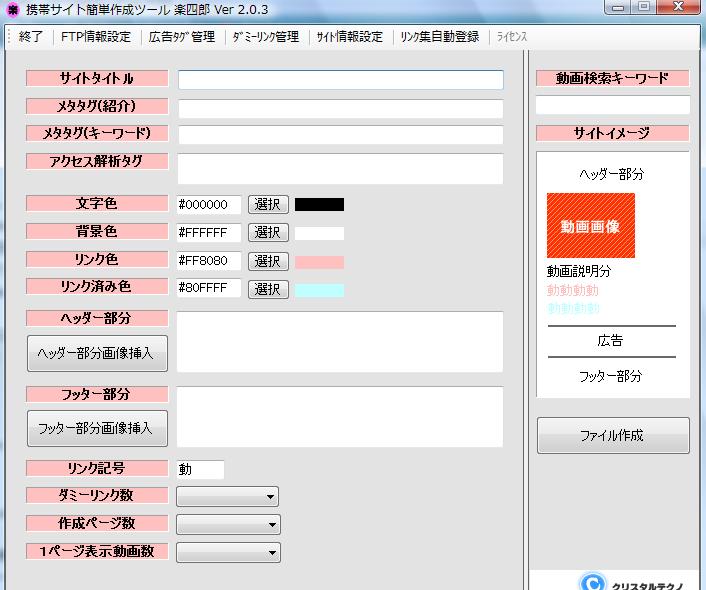Viewport: 706px width, 590px height.
Task: Click ヘッダー部分 text in site preview
Action: pos(612,174)
